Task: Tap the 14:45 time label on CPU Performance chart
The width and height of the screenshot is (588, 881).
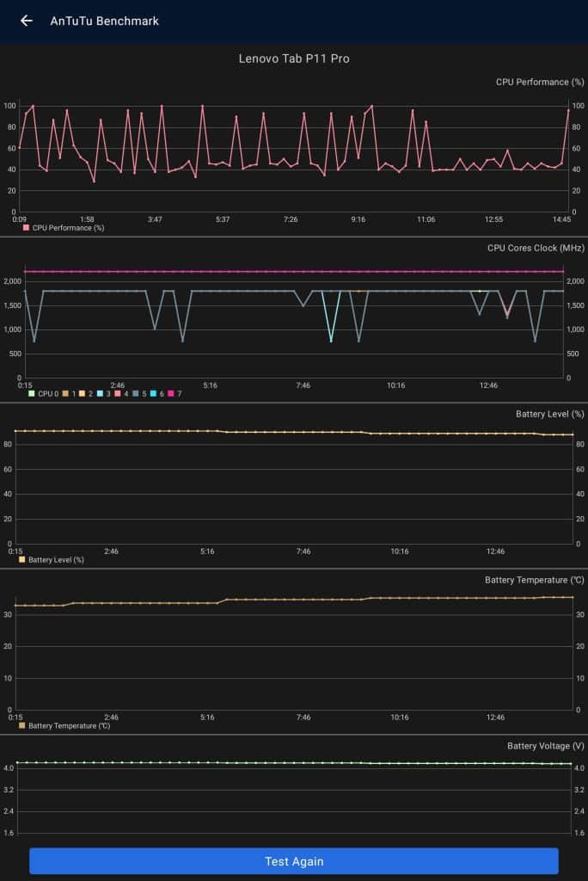Action: [561, 219]
